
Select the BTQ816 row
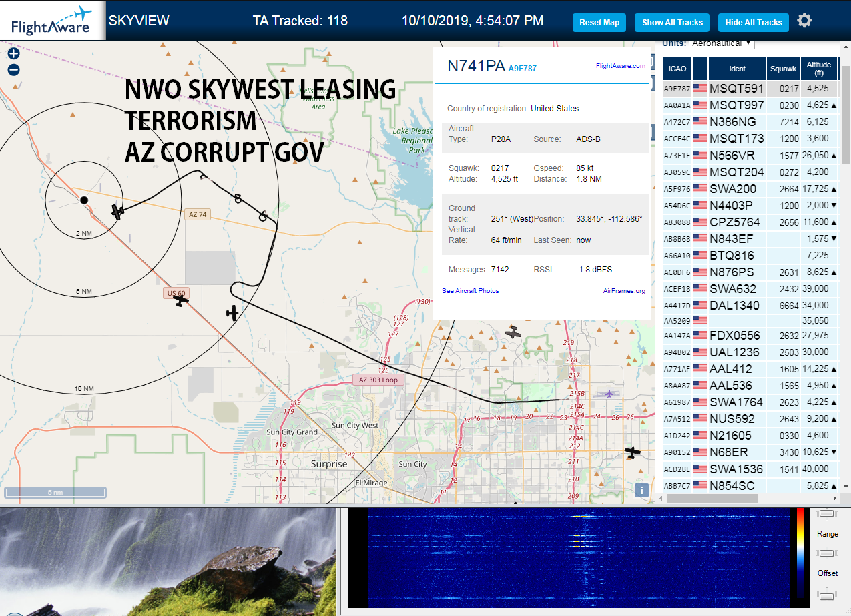point(751,255)
